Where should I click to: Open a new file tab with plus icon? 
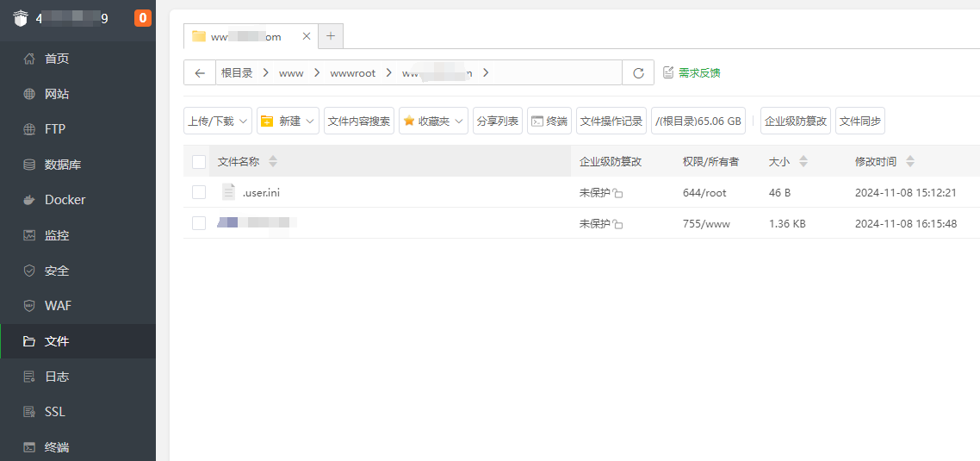coord(331,36)
